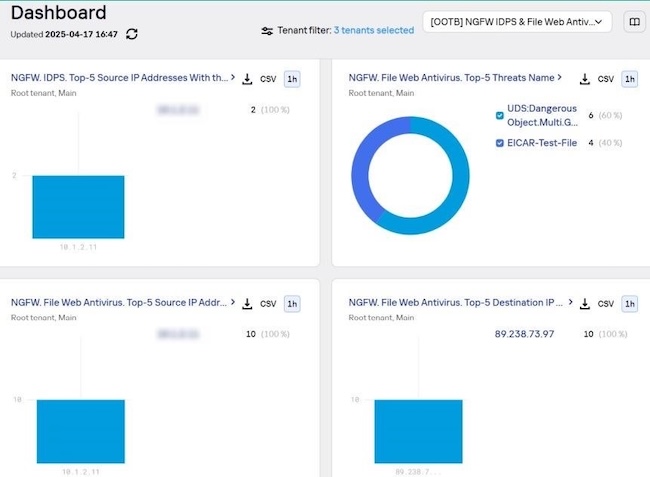Screen dimensions: 650x477
Task: Toggle the UDS:Dangerous Object.Multi.G legend checkbox
Action: point(500,116)
